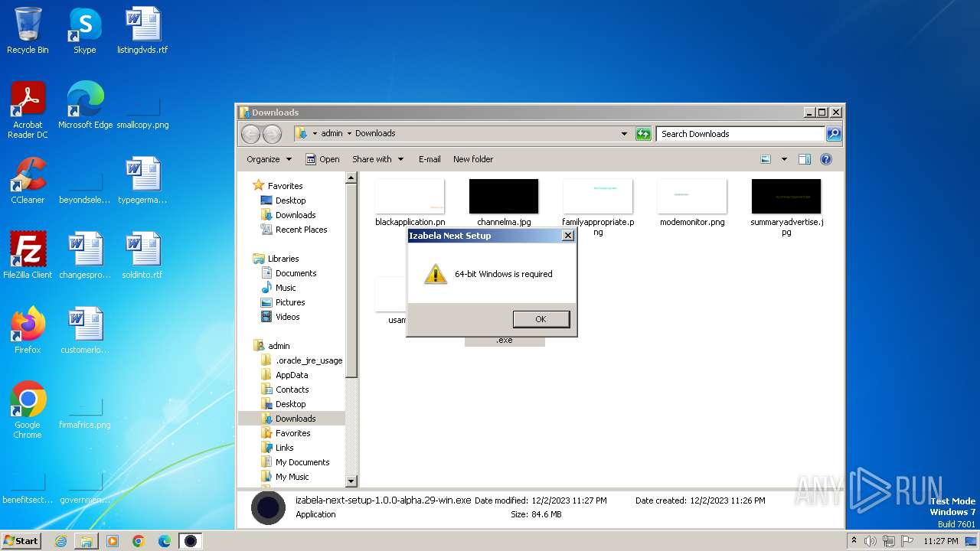The image size is (980, 551).
Task: Open the Start menu
Action: [x=21, y=541]
